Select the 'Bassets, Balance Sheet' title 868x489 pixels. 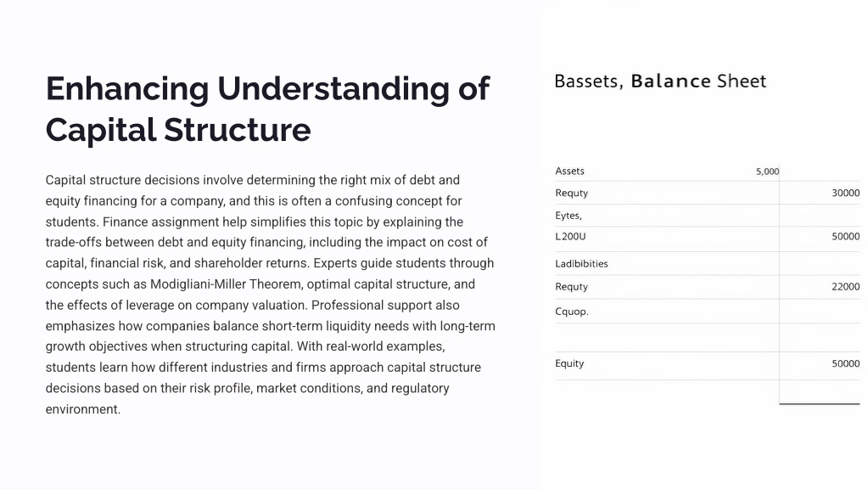point(660,81)
